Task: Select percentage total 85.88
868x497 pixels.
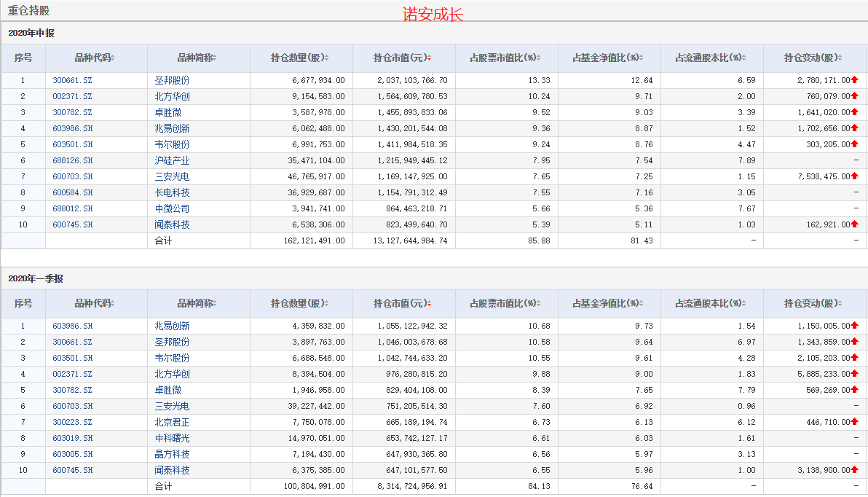Action: [539, 240]
